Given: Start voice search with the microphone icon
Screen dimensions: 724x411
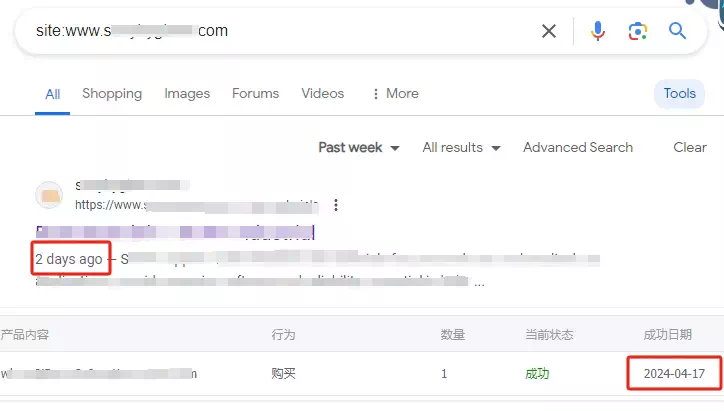Looking at the screenshot, I should (x=597, y=31).
